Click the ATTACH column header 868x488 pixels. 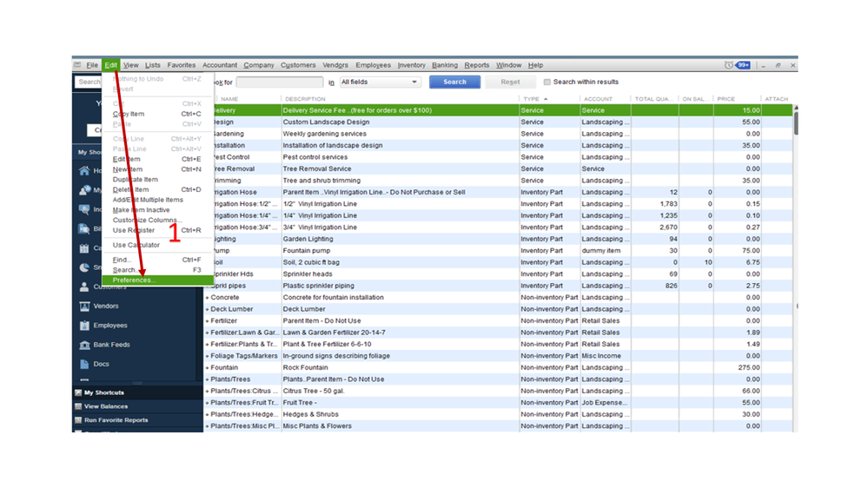click(x=776, y=99)
